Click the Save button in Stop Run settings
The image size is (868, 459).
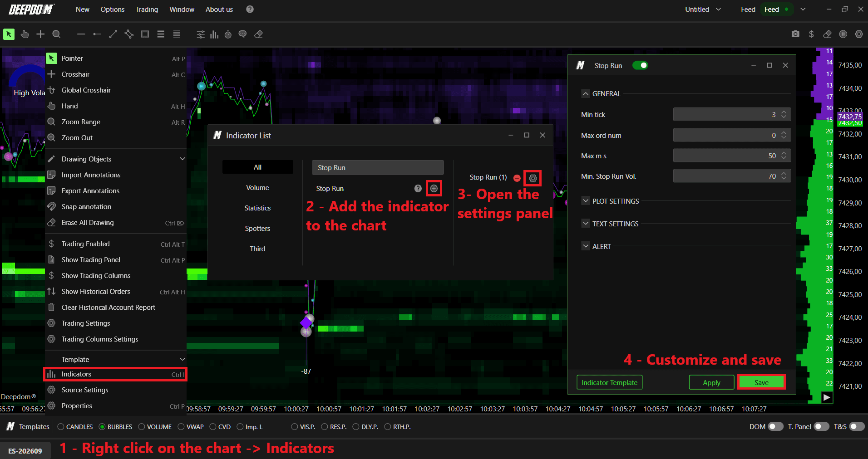761,382
